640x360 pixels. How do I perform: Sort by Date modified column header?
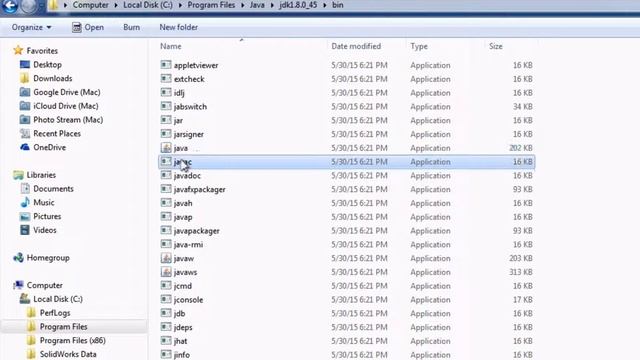tap(356, 47)
